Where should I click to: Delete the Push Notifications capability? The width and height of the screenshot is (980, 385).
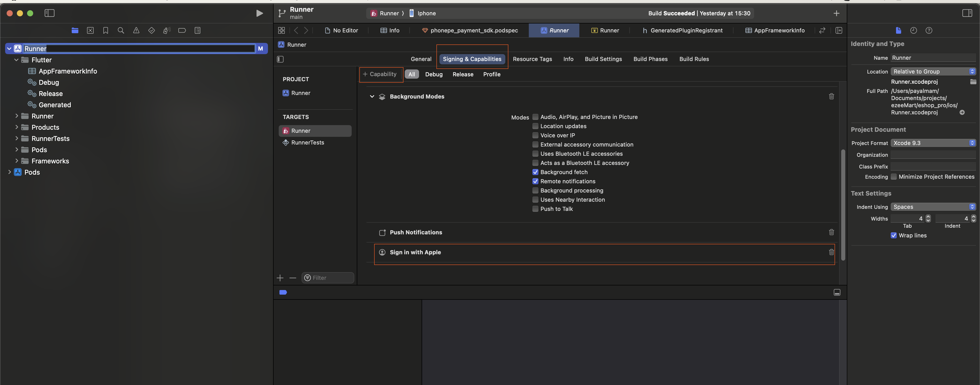[x=831, y=232]
